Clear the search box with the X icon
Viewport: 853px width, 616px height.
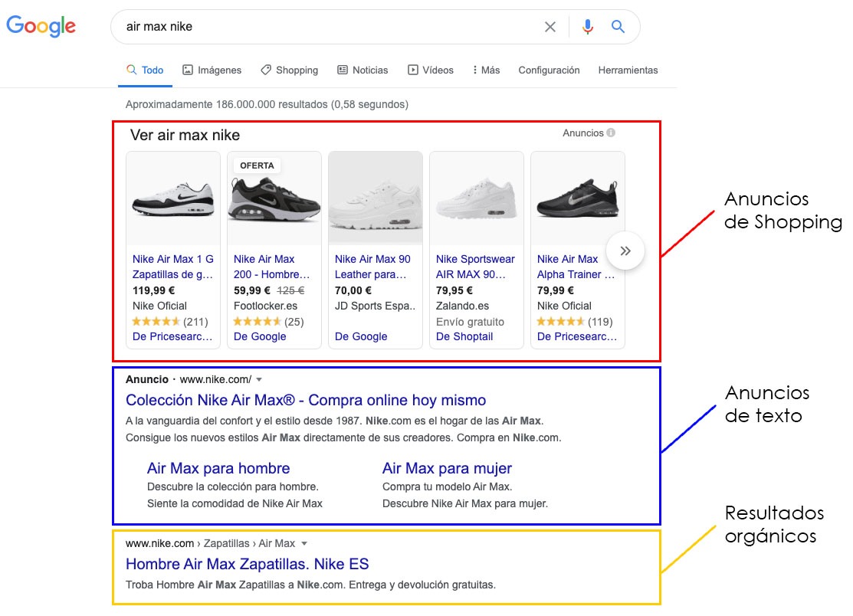tap(550, 27)
